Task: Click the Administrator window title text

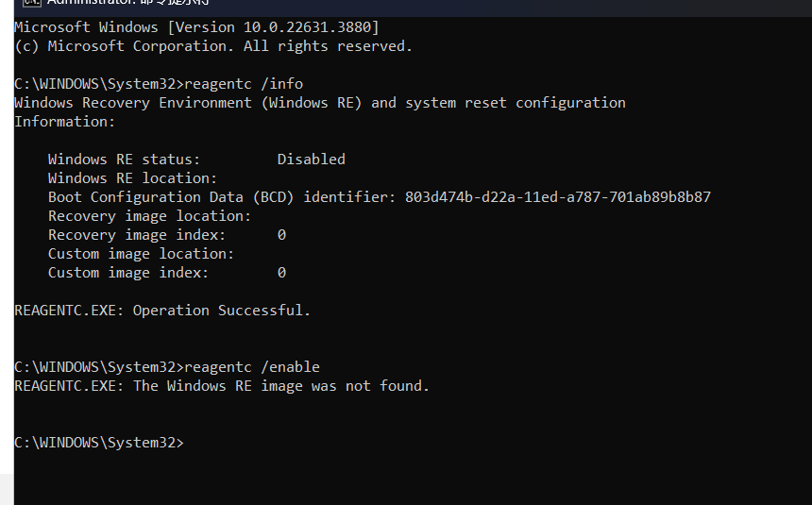Action: (127, 2)
